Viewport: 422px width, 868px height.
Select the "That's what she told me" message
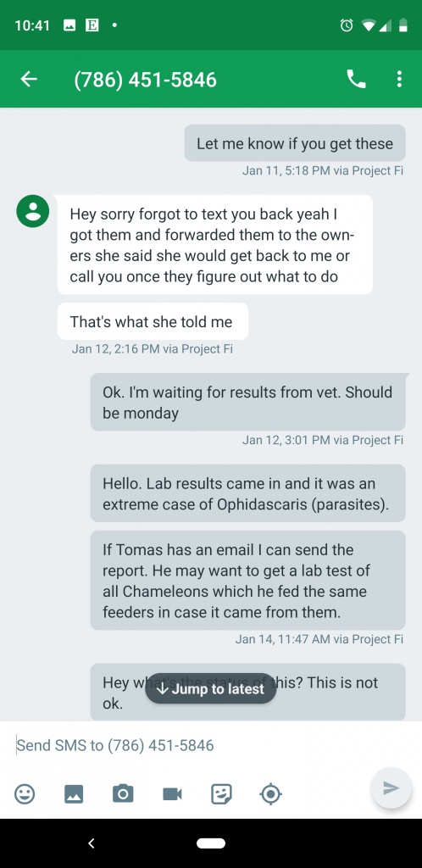[153, 321]
